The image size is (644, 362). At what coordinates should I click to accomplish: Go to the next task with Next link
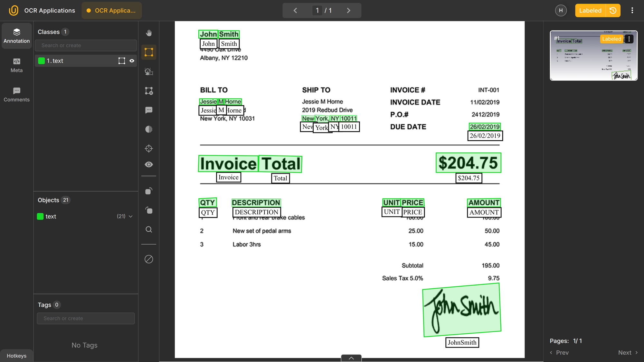tap(625, 352)
